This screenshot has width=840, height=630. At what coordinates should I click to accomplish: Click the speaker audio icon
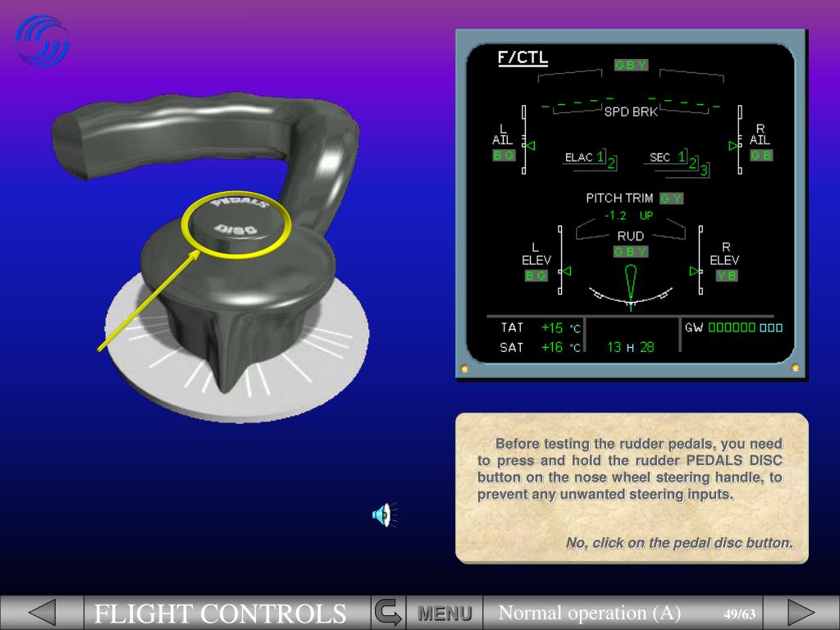pyautogui.click(x=381, y=515)
